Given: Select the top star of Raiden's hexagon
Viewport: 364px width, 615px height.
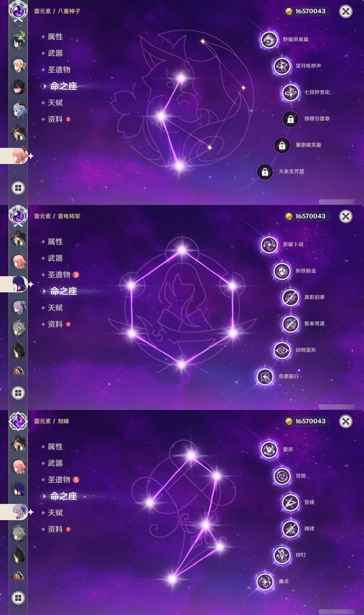Looking at the screenshot, I should pyautogui.click(x=182, y=250).
